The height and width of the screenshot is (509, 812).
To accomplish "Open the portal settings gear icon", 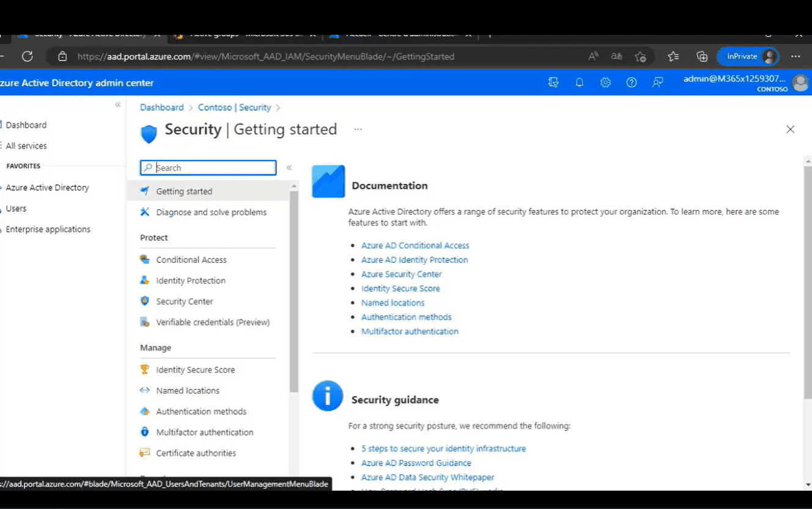I will 605,82.
